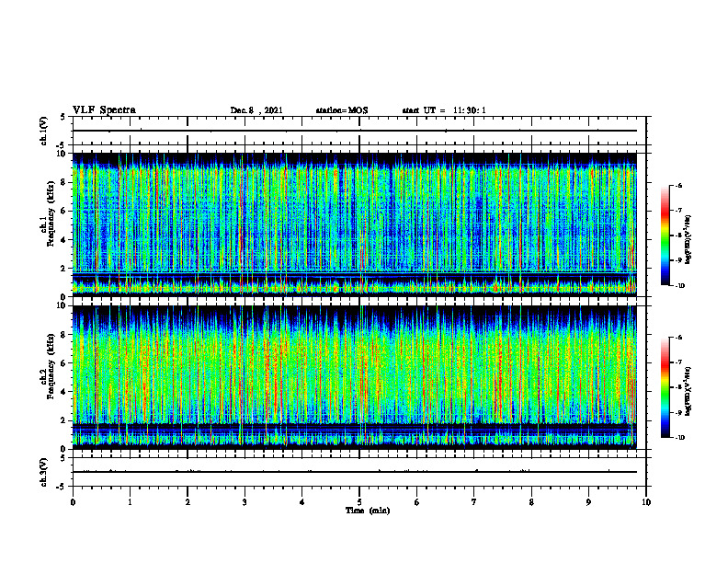Click the log(PSD) label beside ch.2 colorbar
This screenshot has height=563, width=728.
click(688, 392)
